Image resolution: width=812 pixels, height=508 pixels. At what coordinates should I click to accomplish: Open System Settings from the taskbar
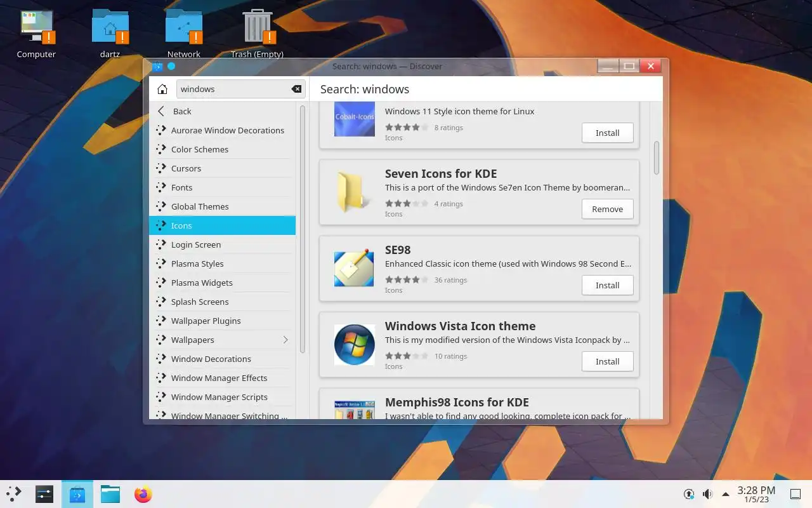44,494
